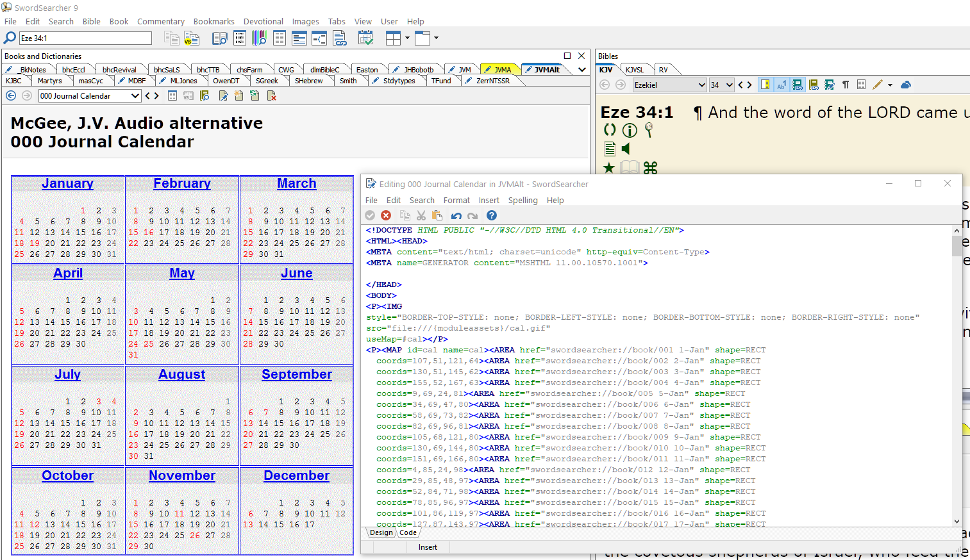Click the paste icon in the editor toolbar
The height and width of the screenshot is (560, 970).
(x=437, y=215)
